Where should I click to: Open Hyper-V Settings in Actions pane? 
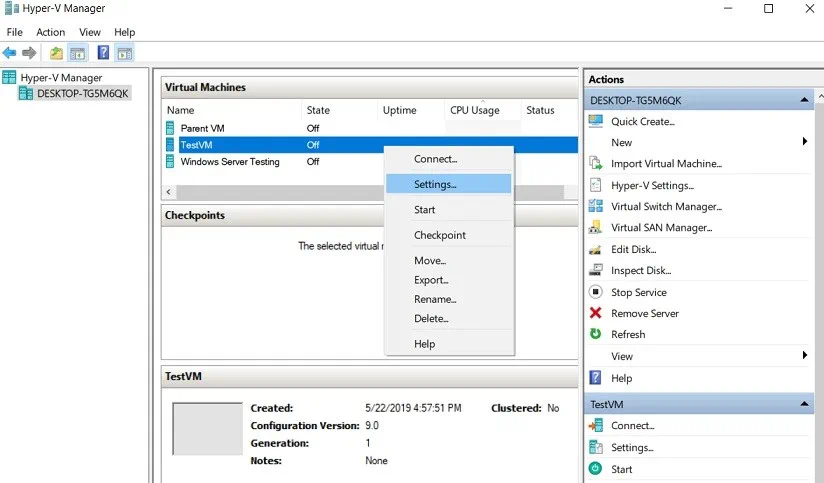[x=652, y=185]
